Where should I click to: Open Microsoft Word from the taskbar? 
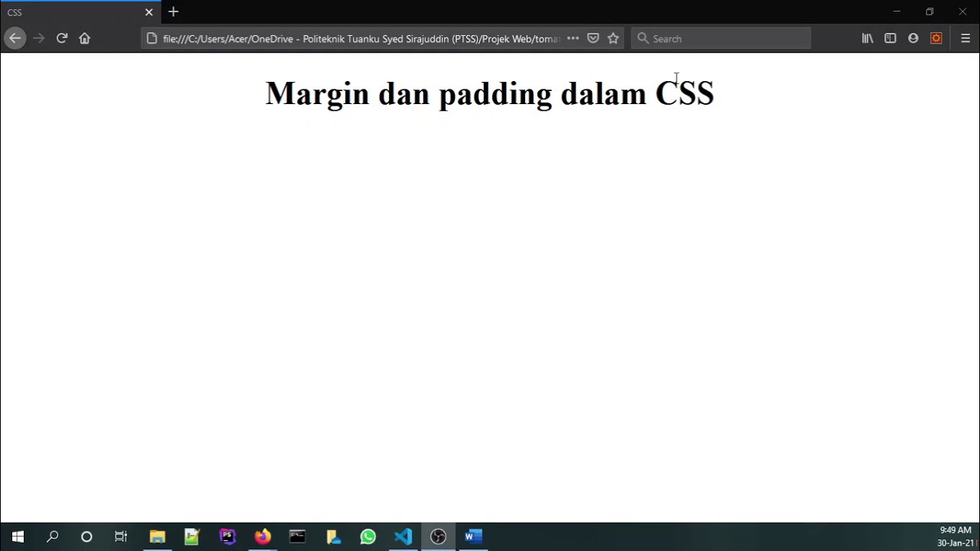coord(474,536)
